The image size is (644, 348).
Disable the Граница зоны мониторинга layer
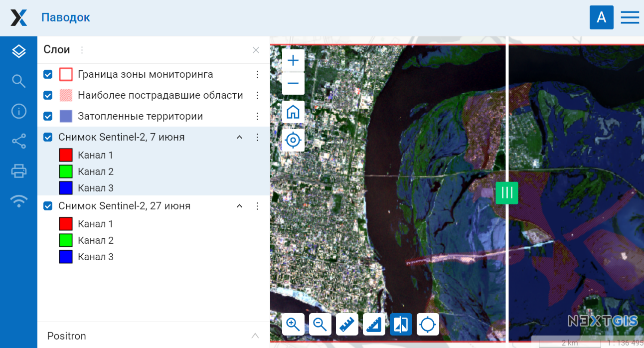coord(48,74)
